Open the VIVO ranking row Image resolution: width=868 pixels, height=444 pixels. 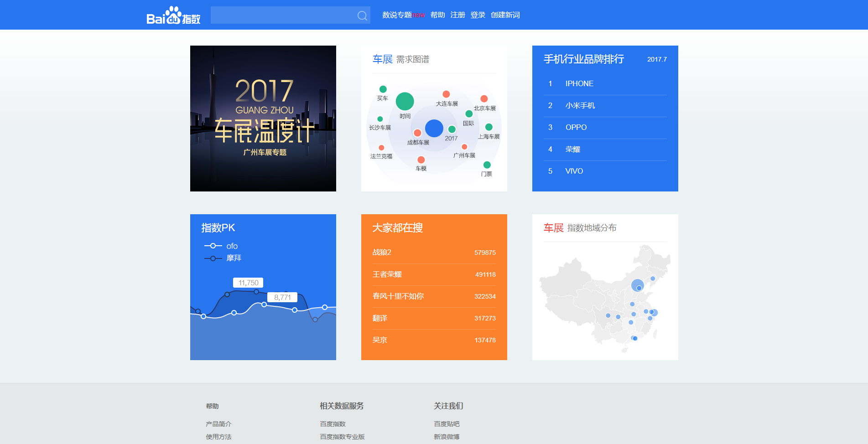tap(605, 171)
